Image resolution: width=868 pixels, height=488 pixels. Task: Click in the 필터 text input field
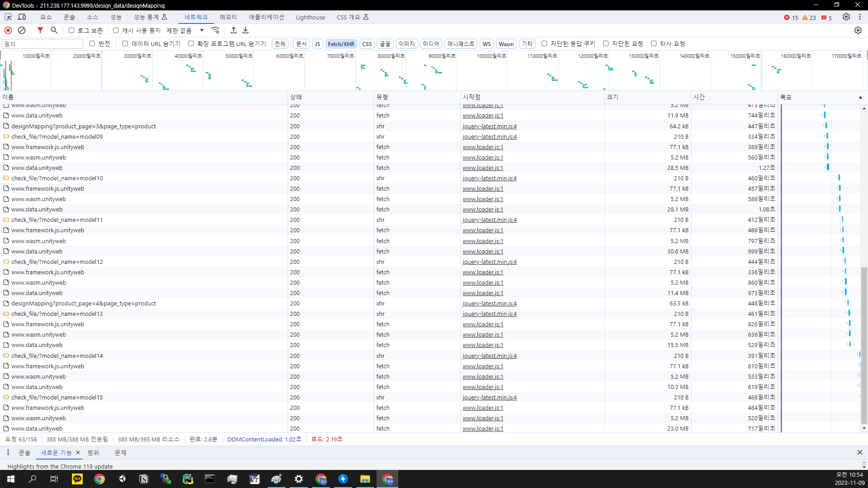tap(42, 44)
